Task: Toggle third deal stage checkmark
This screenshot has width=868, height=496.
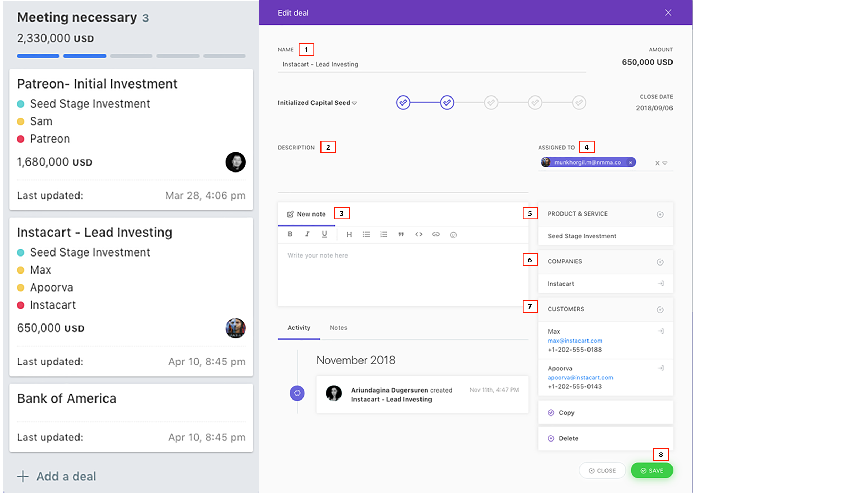Action: [491, 103]
